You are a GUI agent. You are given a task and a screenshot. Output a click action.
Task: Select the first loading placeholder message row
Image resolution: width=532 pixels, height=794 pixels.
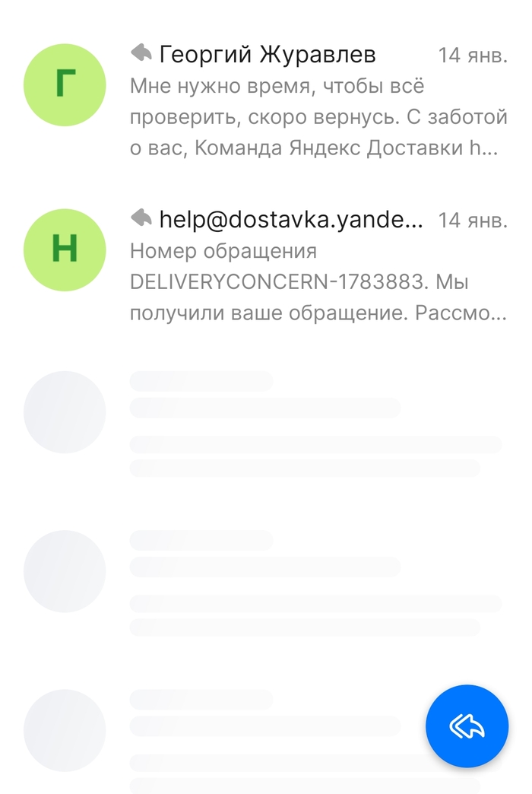266,424
